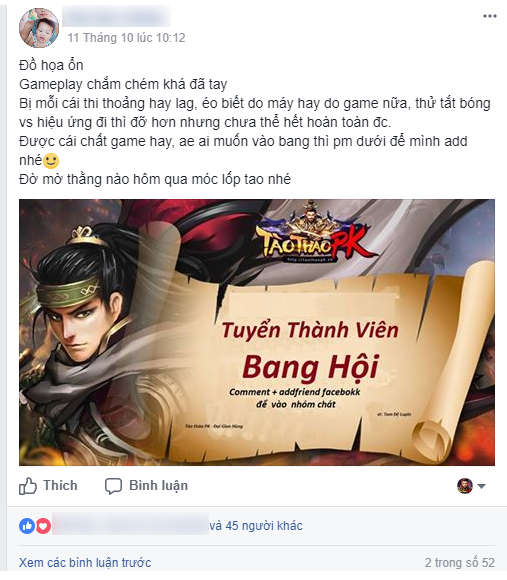Click the timestamp 11 Tháng 10 lúc 10:12
The height and width of the screenshot is (580, 507).
tap(126, 38)
